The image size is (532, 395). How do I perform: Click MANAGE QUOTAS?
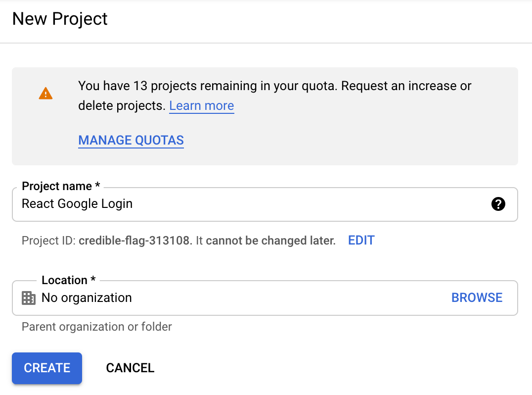coord(131,140)
